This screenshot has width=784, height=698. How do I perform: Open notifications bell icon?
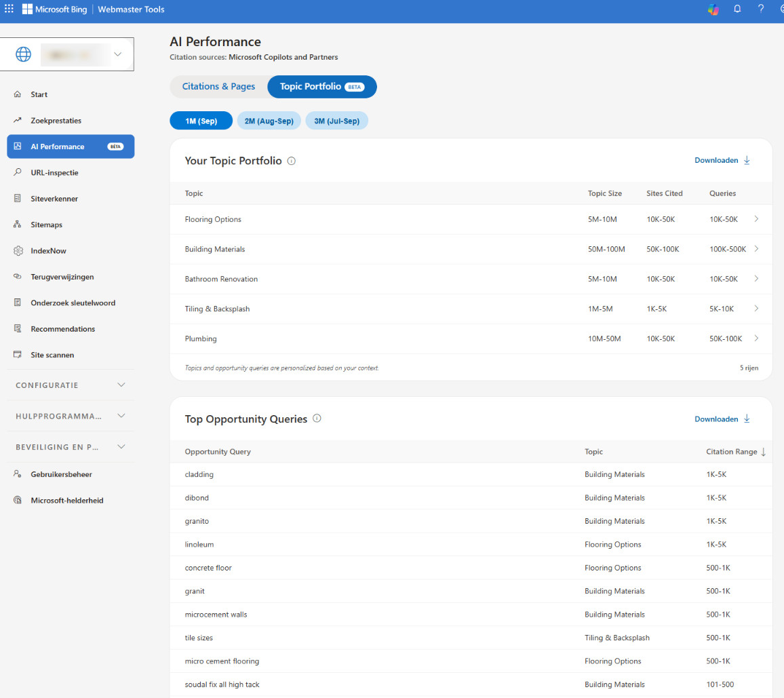[737, 9]
